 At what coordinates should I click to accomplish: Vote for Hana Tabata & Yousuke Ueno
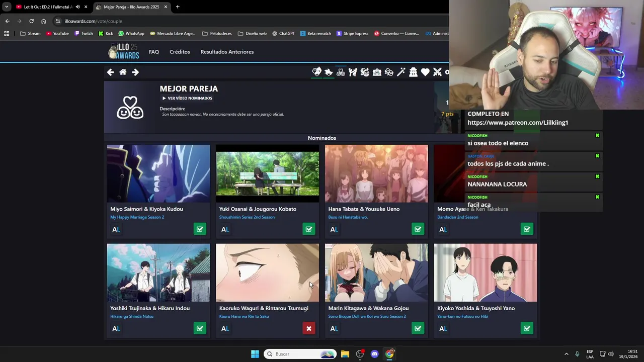coord(418,229)
